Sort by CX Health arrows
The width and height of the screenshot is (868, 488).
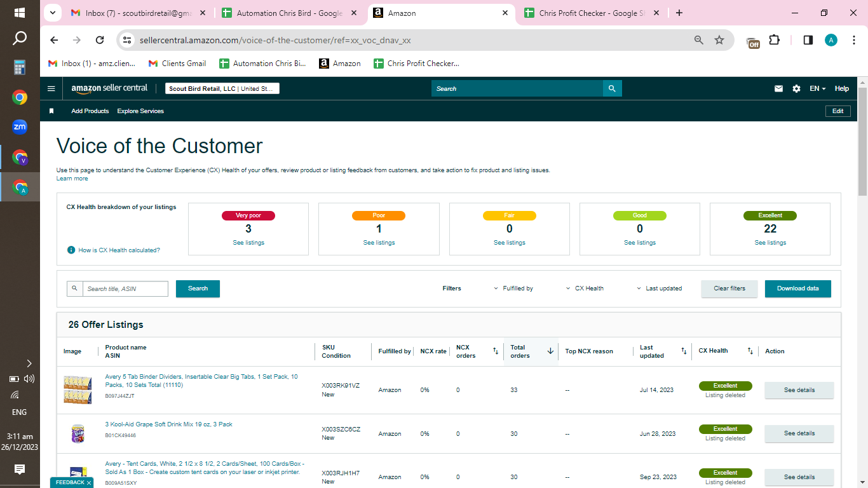pyautogui.click(x=750, y=351)
